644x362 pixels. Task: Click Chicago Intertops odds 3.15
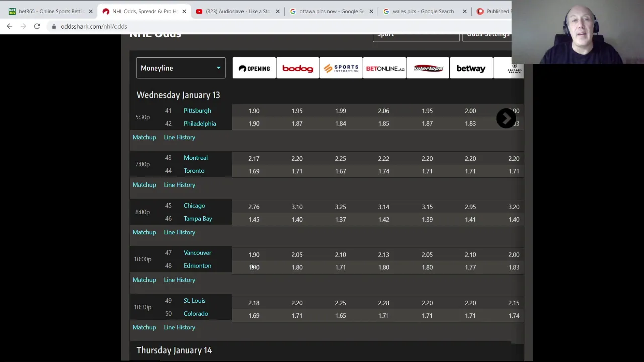pos(427,207)
